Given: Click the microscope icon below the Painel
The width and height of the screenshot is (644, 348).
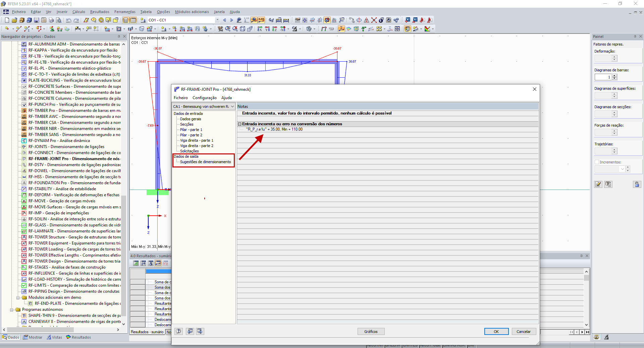Looking at the screenshot, I should pyautogui.click(x=606, y=337).
